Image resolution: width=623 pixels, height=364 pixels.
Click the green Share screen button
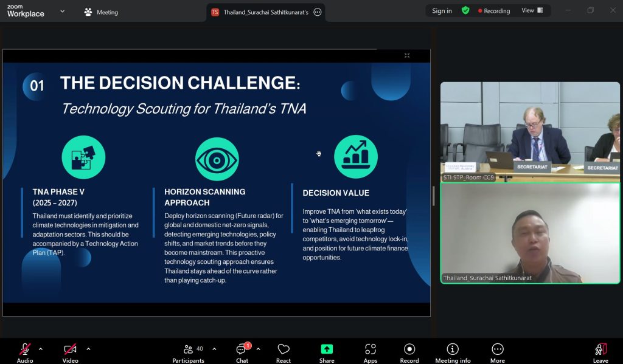(x=327, y=352)
